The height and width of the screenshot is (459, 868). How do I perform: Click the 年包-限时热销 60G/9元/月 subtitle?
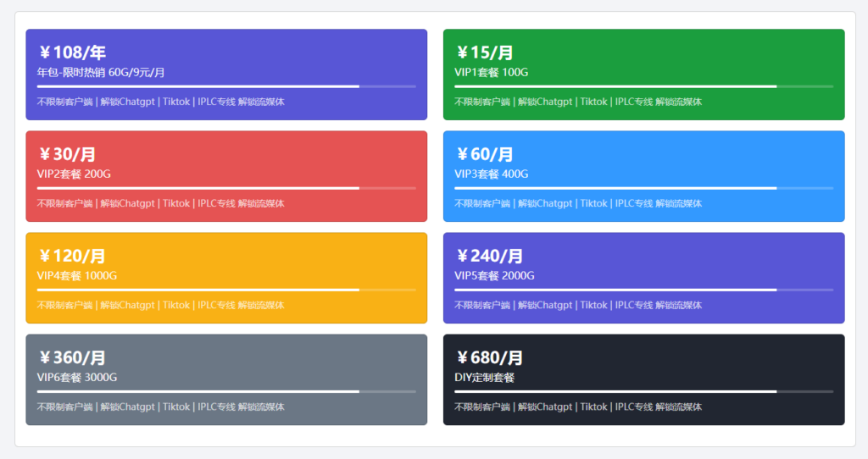click(x=101, y=73)
